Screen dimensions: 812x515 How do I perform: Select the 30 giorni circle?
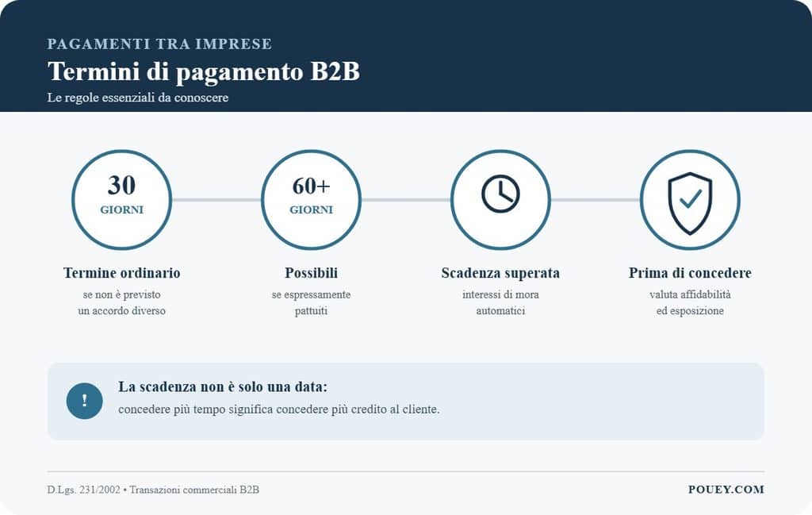click(x=121, y=200)
